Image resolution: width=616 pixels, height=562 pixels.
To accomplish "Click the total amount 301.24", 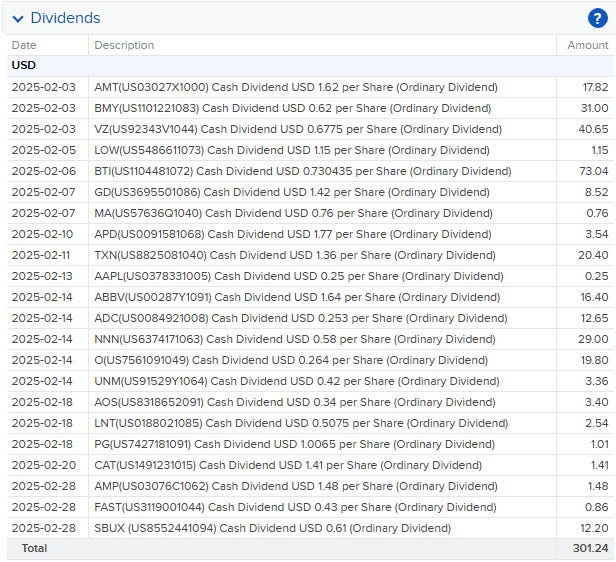I will tap(590, 548).
